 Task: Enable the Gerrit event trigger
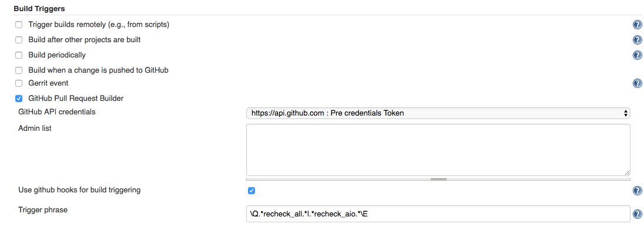(19, 83)
